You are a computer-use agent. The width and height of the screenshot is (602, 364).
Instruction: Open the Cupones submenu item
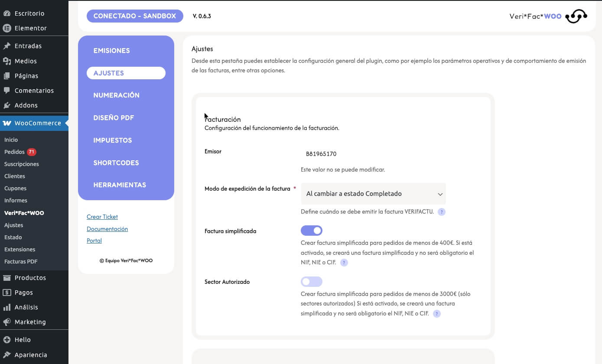pyautogui.click(x=16, y=188)
